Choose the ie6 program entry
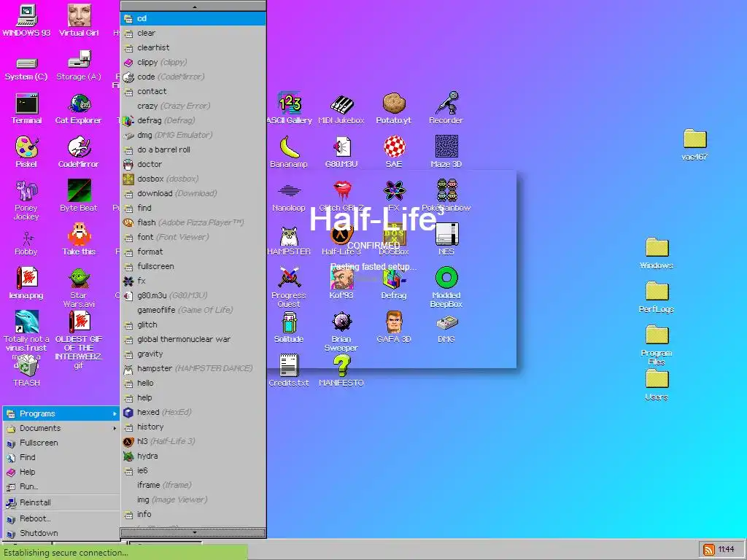The height and width of the screenshot is (560, 747). click(193, 470)
